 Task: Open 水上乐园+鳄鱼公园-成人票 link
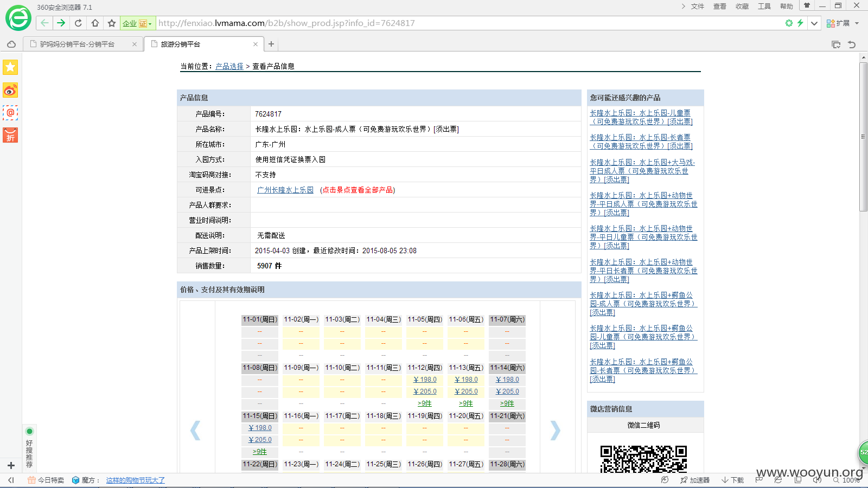point(643,304)
